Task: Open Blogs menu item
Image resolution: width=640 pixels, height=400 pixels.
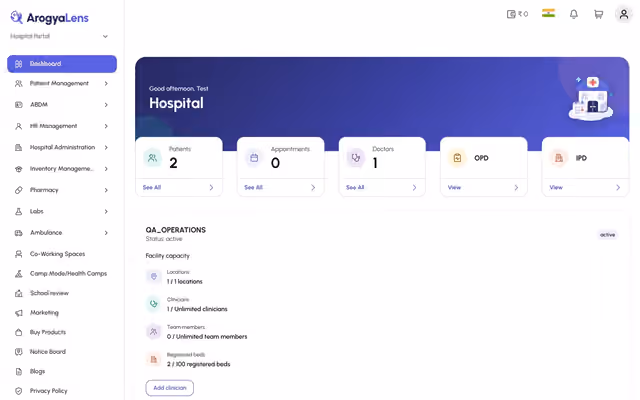Action: pyautogui.click(x=62, y=371)
